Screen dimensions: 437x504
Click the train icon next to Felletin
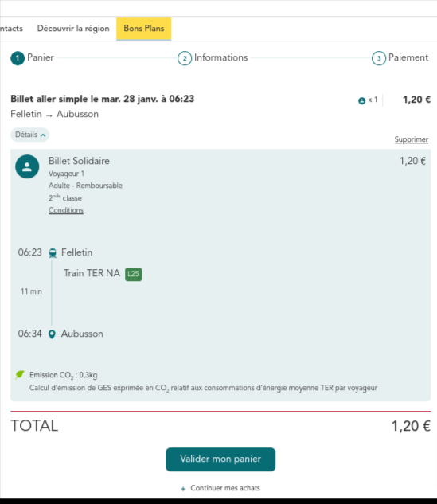coord(53,253)
